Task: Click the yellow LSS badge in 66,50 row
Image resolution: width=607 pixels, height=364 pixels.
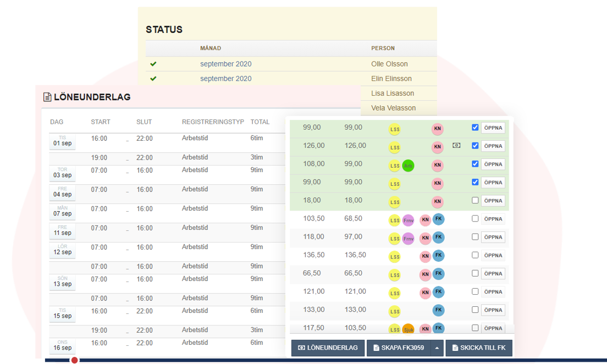Action: (395, 275)
